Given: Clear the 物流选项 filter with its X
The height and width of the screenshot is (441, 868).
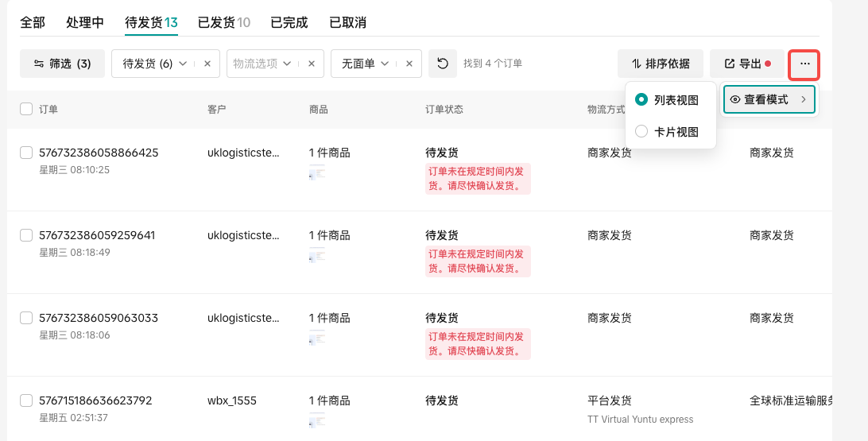Looking at the screenshot, I should 312,64.
